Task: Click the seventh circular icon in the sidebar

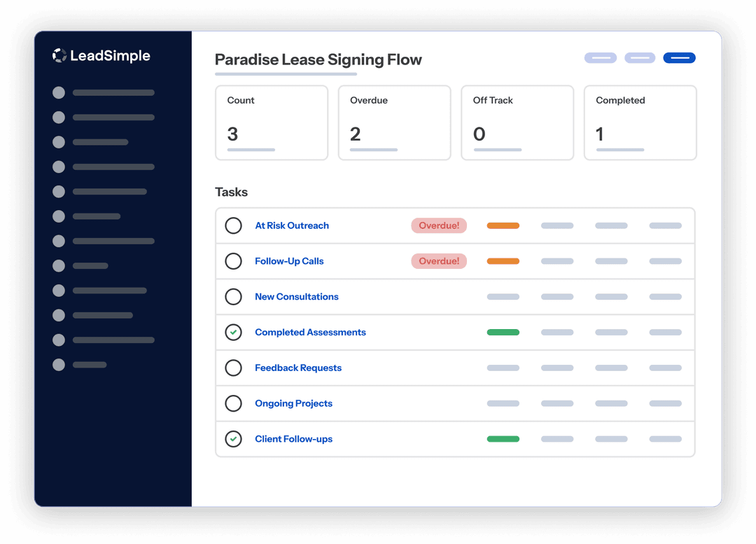Action: (59, 241)
